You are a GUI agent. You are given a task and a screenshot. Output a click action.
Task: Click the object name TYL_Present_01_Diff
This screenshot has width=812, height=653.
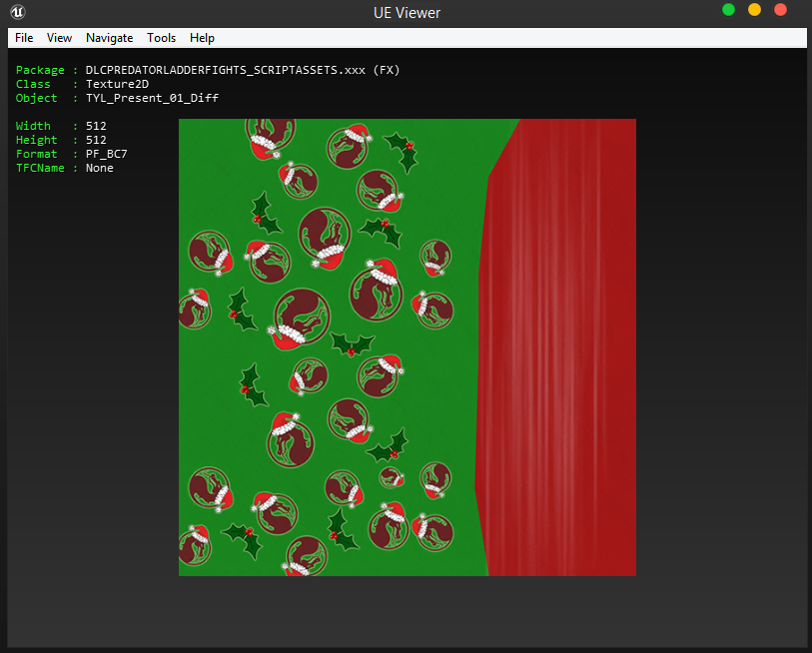pos(152,99)
